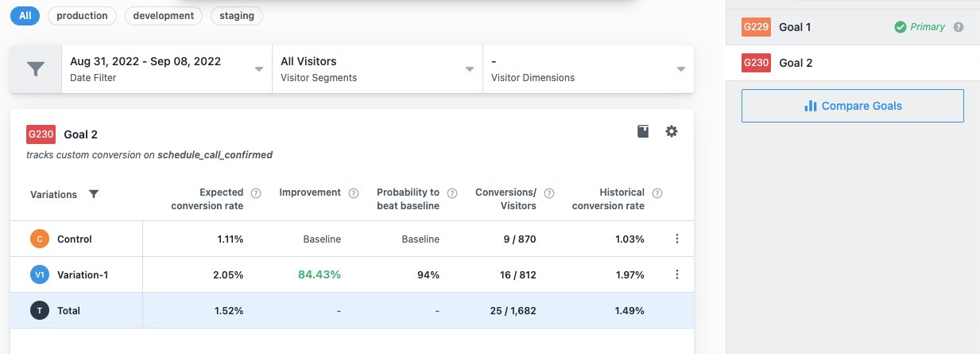Open the Date Filter dropdown

[167, 69]
